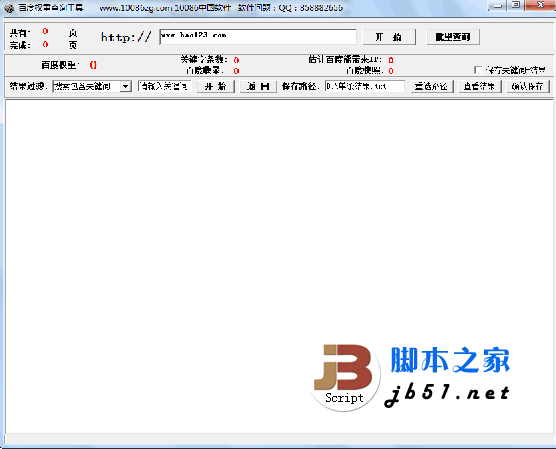Toggle the save keyword results checkbox
Image resolution: width=556 pixels, height=449 pixels.
tap(478, 70)
